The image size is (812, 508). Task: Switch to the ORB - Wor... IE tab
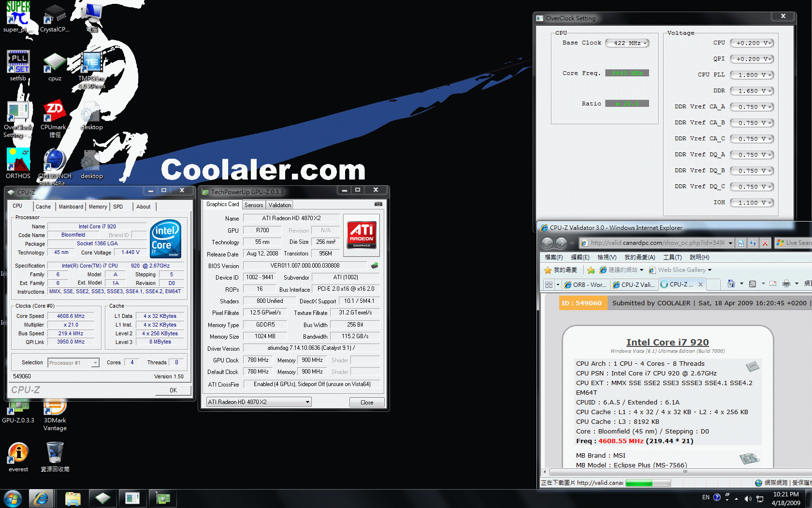585,284
